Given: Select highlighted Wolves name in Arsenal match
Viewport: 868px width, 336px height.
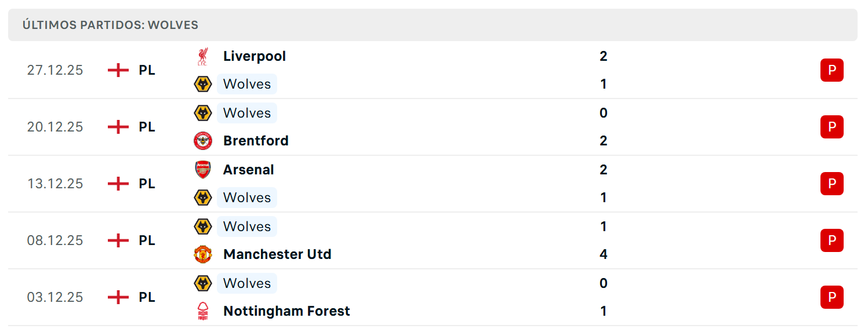Looking at the screenshot, I should (x=247, y=198).
